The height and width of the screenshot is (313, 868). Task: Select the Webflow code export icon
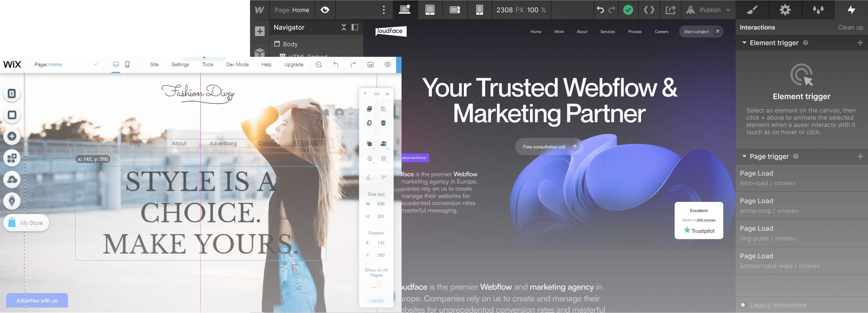tap(650, 10)
